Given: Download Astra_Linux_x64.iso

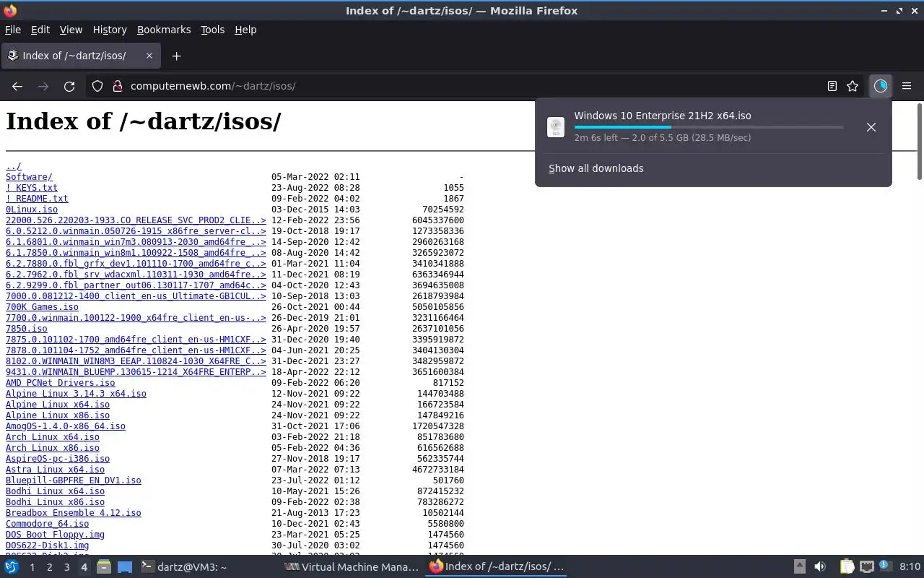Looking at the screenshot, I should [x=55, y=470].
